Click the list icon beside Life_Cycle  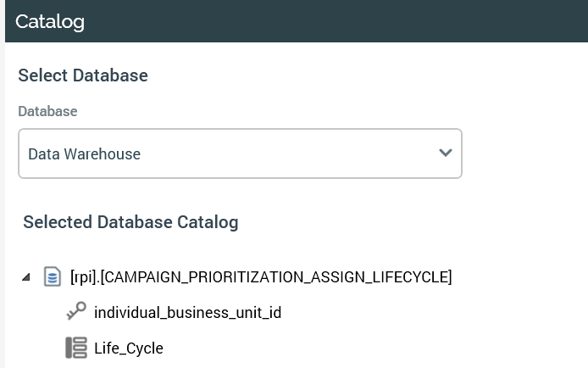(x=76, y=348)
